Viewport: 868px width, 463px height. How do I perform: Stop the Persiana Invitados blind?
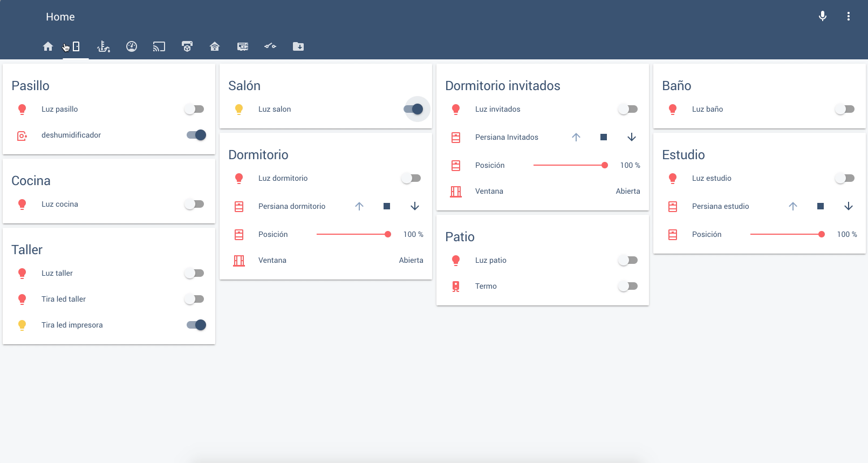(604, 137)
